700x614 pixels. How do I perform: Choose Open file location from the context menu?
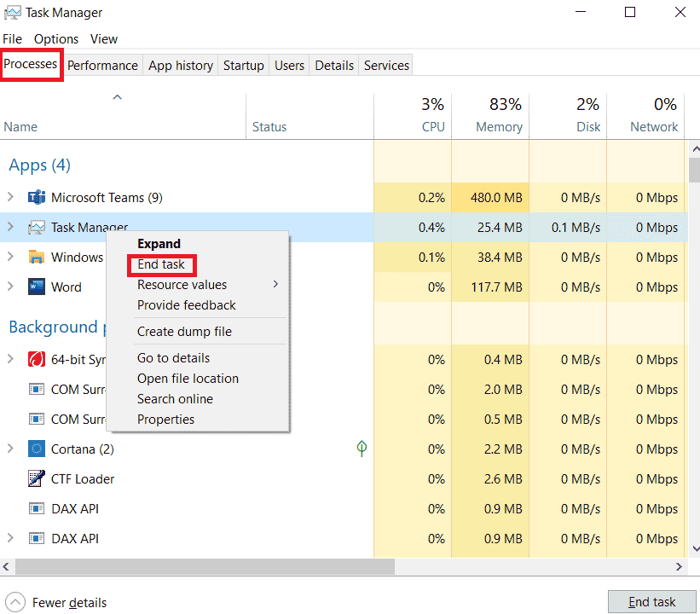(188, 379)
